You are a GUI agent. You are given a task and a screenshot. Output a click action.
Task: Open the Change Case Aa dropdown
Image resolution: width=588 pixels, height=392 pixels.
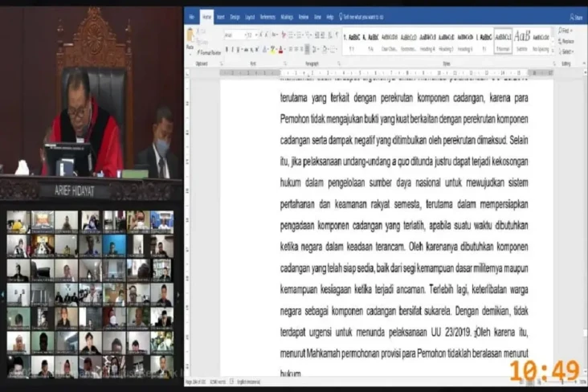pyautogui.click(x=275, y=35)
